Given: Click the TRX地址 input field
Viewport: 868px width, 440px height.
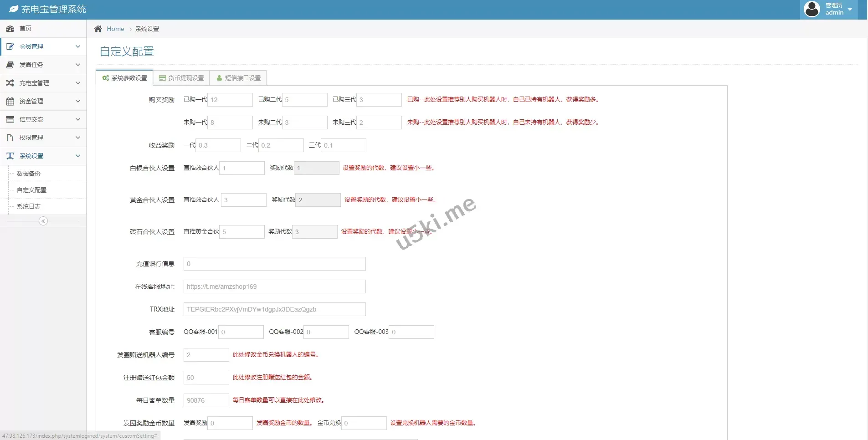Looking at the screenshot, I should pyautogui.click(x=274, y=309).
